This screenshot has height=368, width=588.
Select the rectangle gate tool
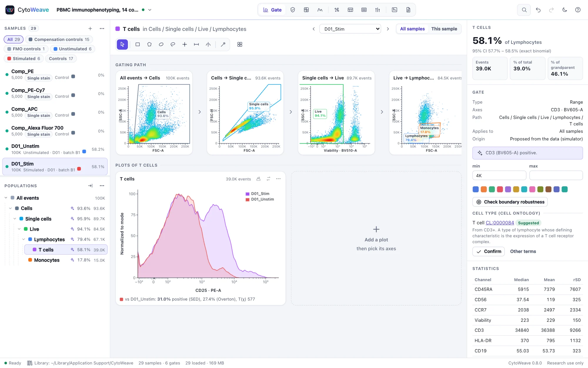(138, 44)
